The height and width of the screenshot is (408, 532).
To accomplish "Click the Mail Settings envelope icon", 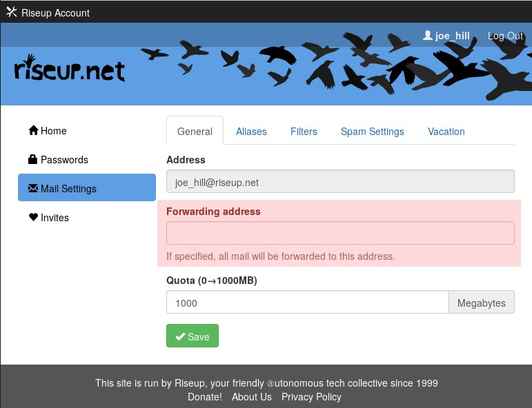I will pyautogui.click(x=32, y=188).
